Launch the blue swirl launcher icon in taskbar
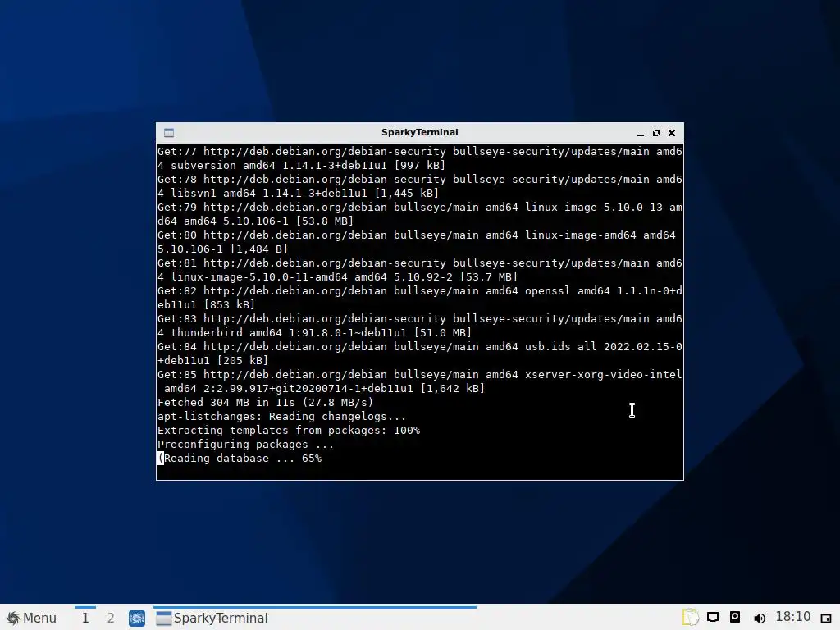The height and width of the screenshot is (630, 840). [137, 618]
